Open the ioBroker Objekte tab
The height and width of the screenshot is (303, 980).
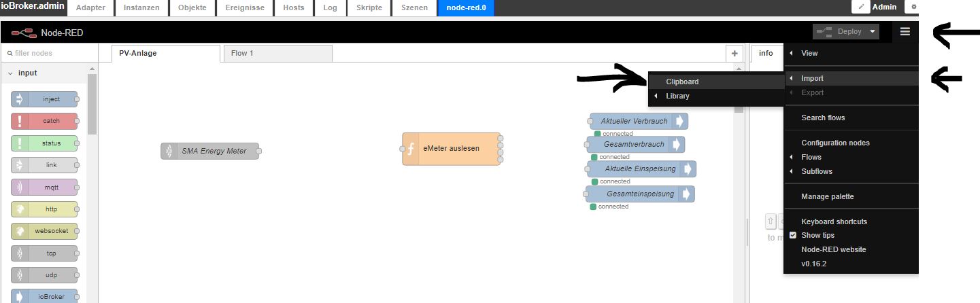tap(191, 8)
